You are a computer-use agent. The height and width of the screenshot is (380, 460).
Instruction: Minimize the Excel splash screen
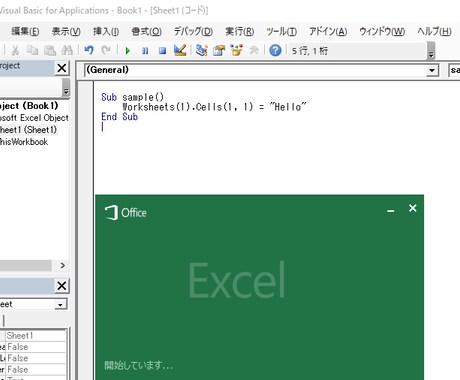(x=391, y=210)
